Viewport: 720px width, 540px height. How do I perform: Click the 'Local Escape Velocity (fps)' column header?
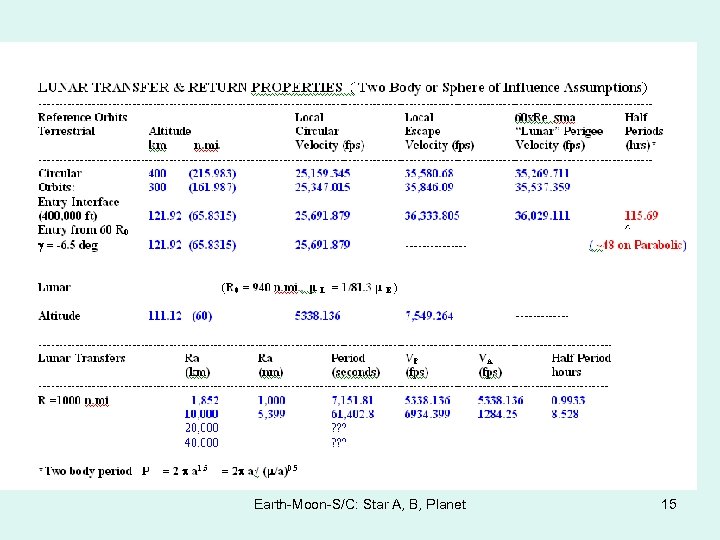tap(439, 131)
